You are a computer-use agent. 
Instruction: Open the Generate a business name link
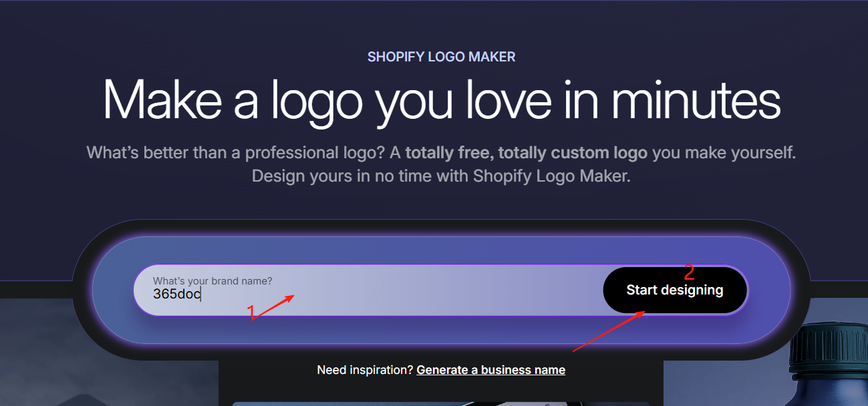pos(490,370)
